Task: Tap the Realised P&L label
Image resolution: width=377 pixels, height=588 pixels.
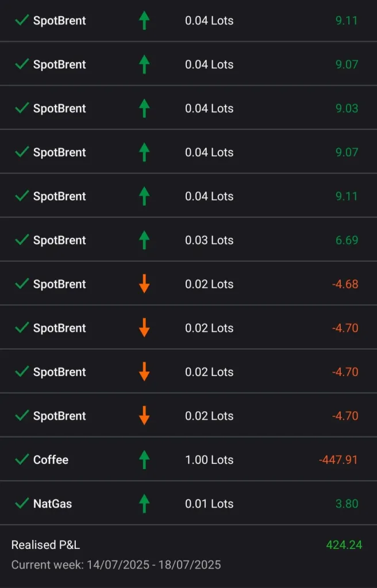Action: (45, 545)
